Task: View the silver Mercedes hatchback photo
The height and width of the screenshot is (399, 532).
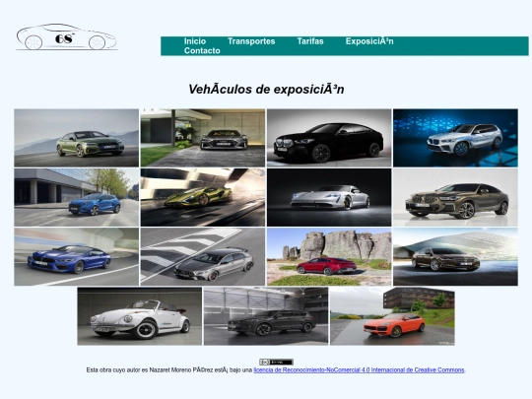Action: click(x=203, y=257)
